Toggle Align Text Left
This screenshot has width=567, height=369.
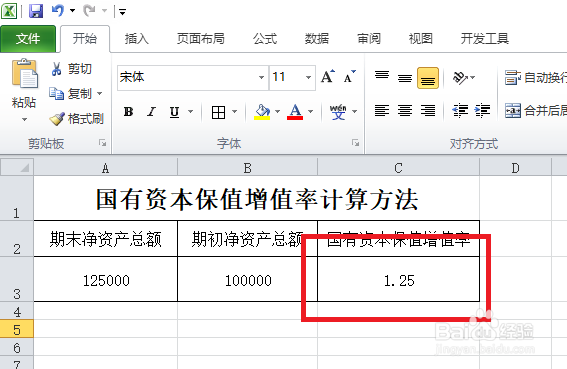382,110
